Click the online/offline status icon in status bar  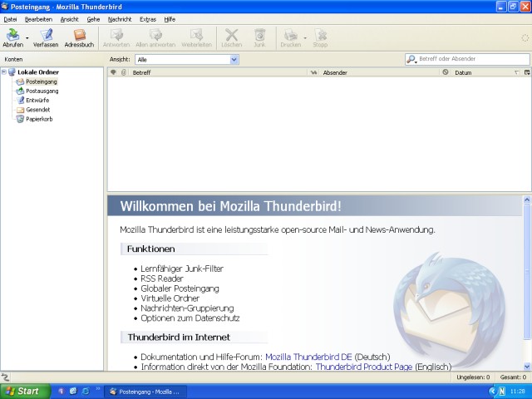pos(5,377)
